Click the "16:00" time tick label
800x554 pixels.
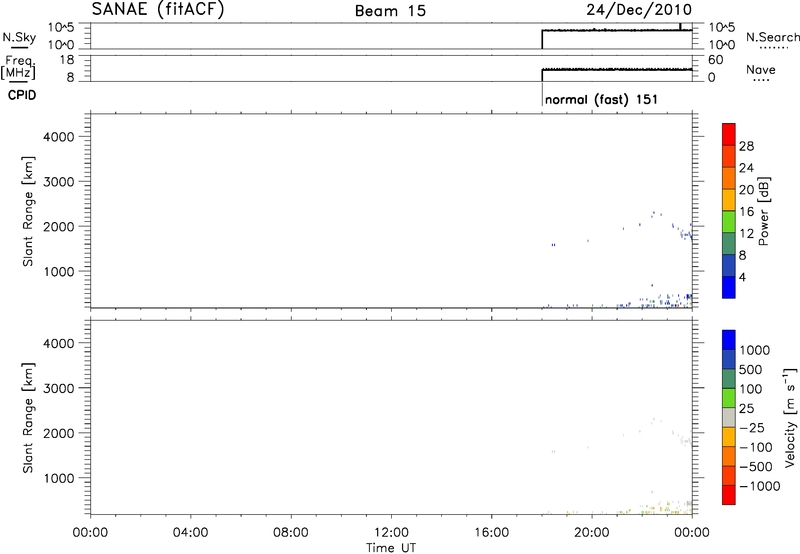coord(491,533)
